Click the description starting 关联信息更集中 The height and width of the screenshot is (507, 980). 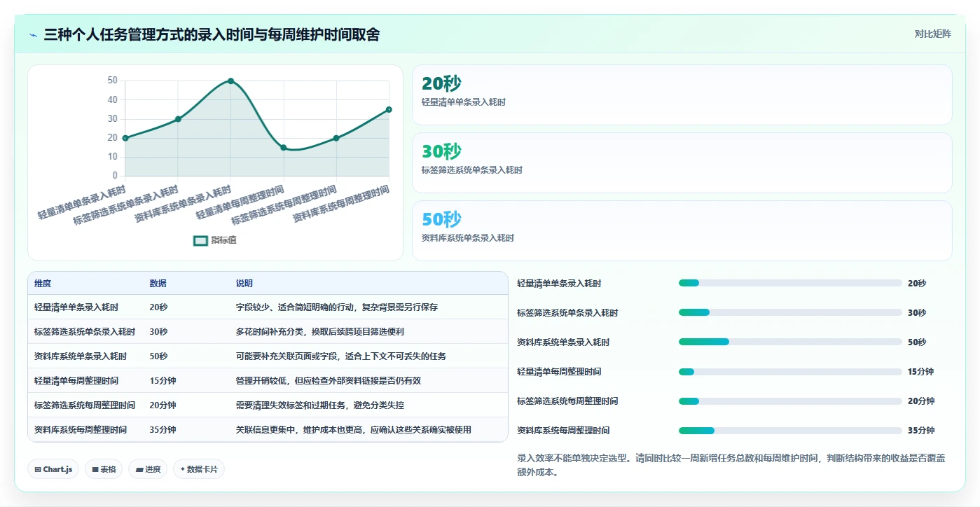354,430
